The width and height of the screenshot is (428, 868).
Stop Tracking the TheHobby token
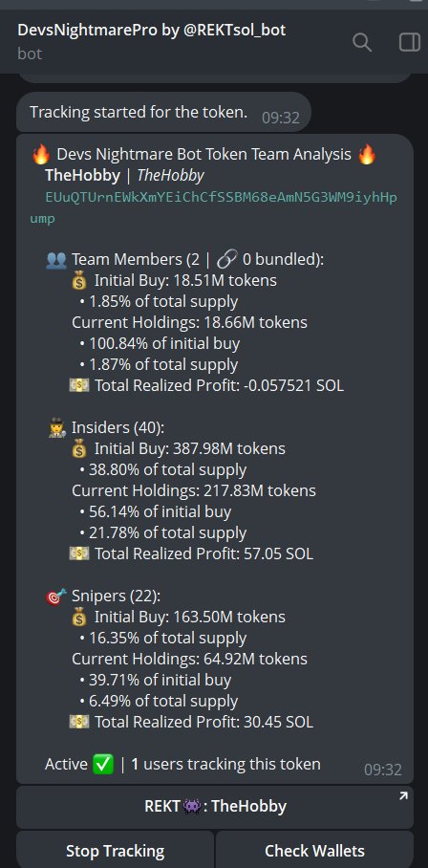click(x=115, y=850)
